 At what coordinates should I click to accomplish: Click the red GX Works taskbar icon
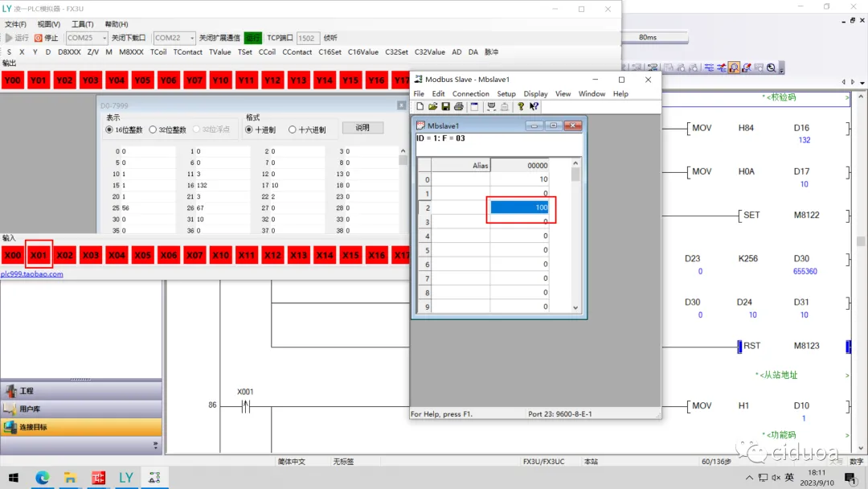pos(98,478)
